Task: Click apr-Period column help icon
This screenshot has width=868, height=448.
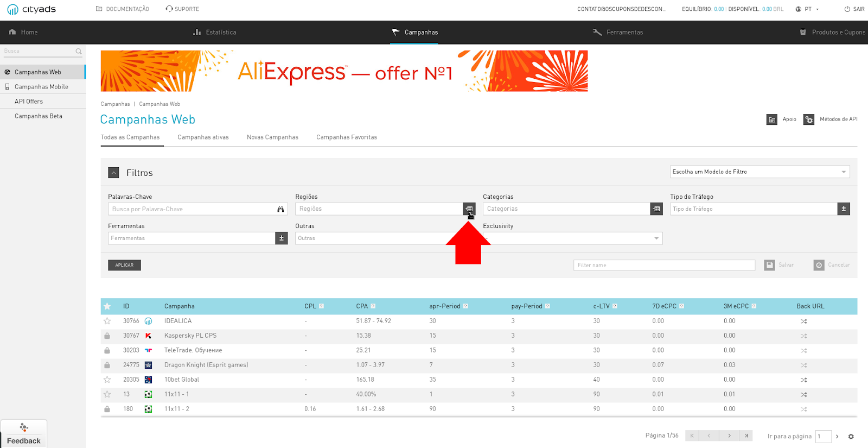Action: (x=465, y=306)
